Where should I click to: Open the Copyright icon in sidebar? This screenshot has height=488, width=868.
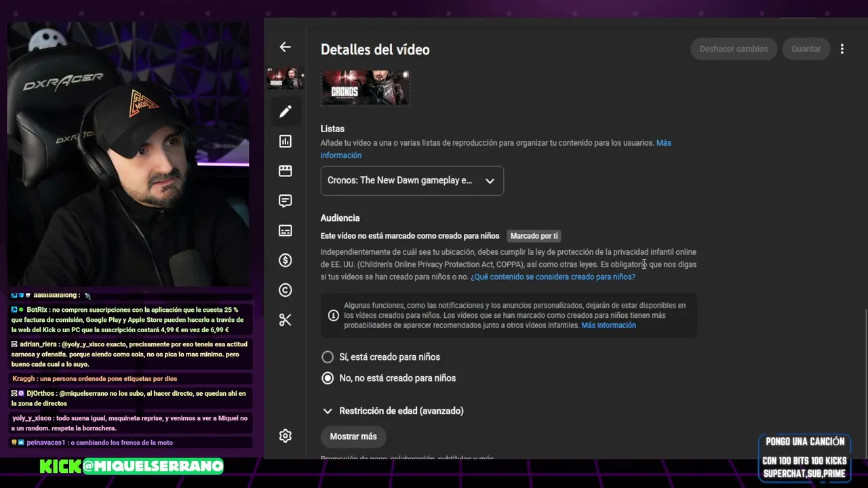285,290
